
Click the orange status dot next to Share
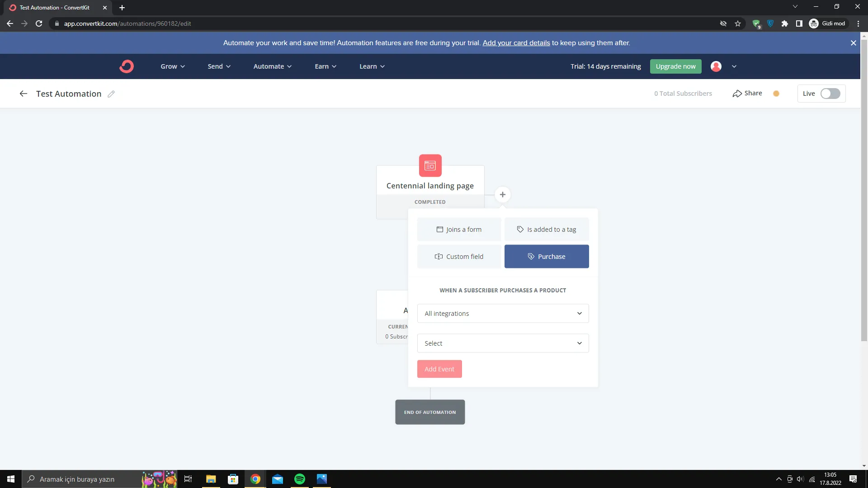[x=776, y=94]
